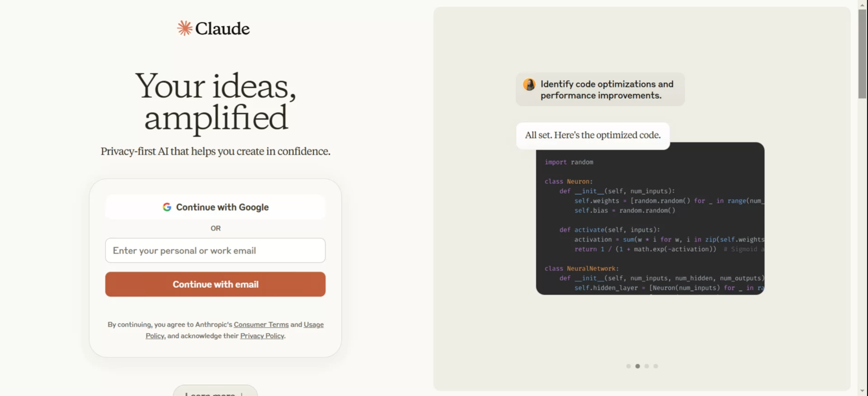Click the page's vertical scrollbar thumb
The image size is (868, 396).
pos(863,54)
